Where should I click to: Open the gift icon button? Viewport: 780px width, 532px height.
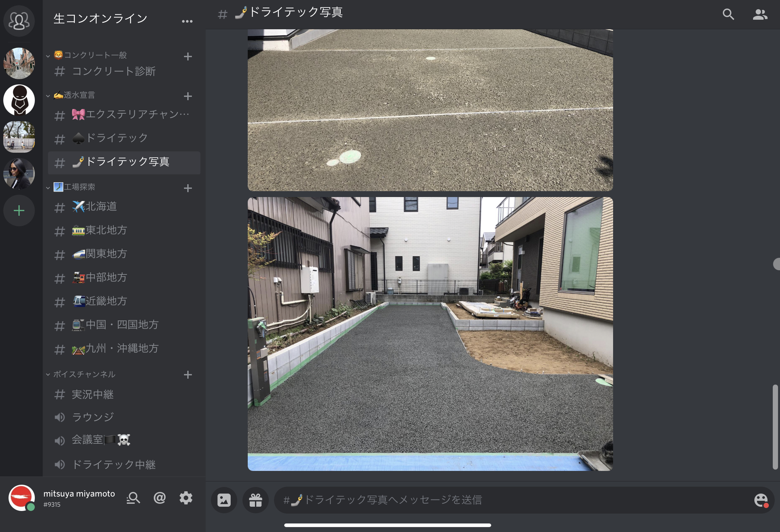(x=255, y=500)
